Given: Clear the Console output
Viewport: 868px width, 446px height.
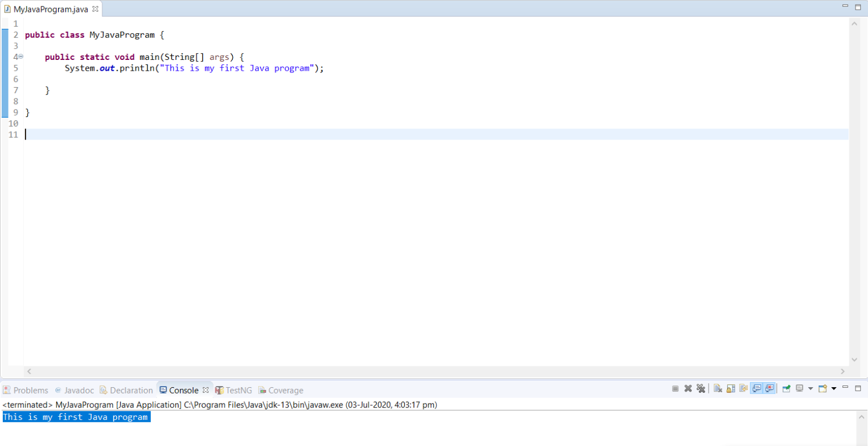Looking at the screenshot, I should point(718,388).
